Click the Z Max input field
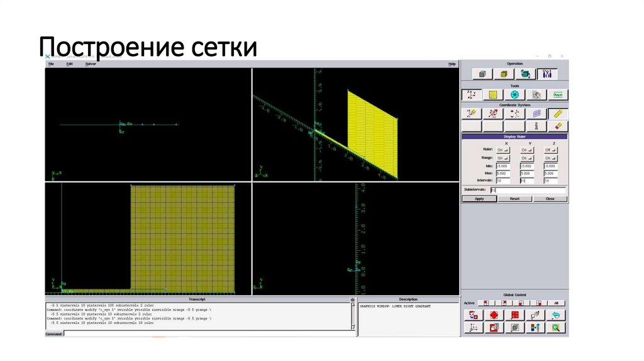 click(x=550, y=174)
